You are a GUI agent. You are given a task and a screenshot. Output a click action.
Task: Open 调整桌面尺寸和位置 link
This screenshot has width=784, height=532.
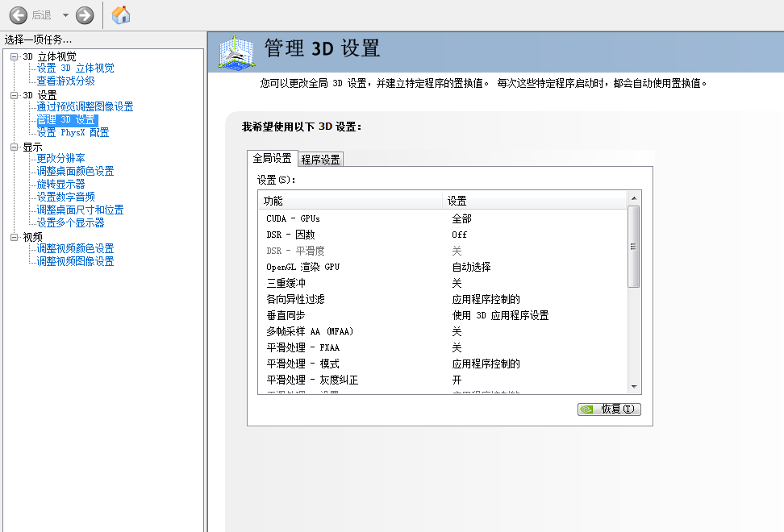80,210
